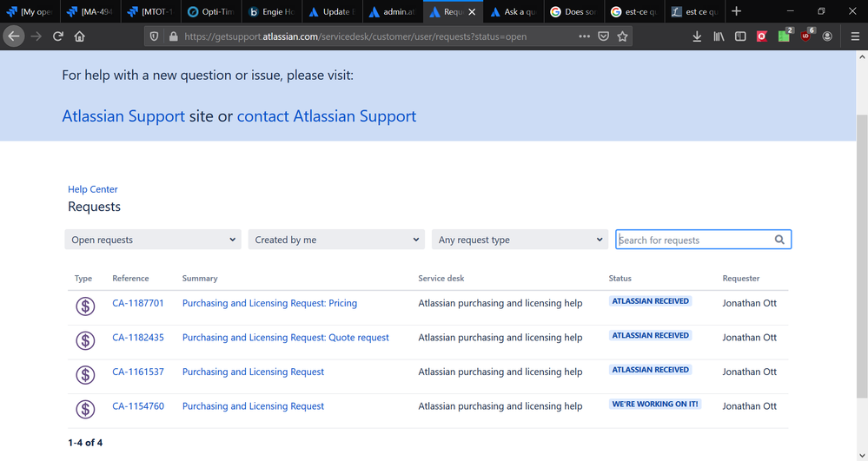
Task: Toggle the sidebar panel icon
Action: pos(740,36)
